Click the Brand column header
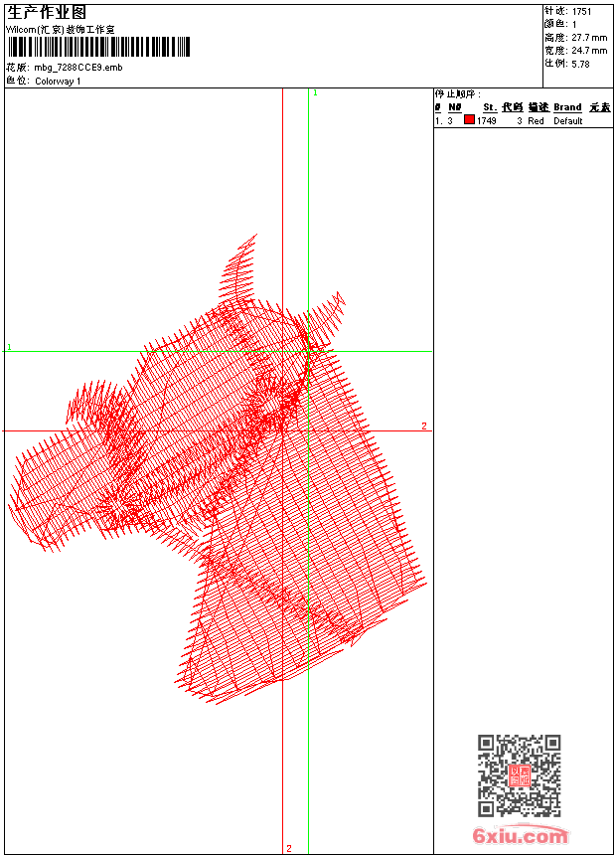 coord(567,107)
